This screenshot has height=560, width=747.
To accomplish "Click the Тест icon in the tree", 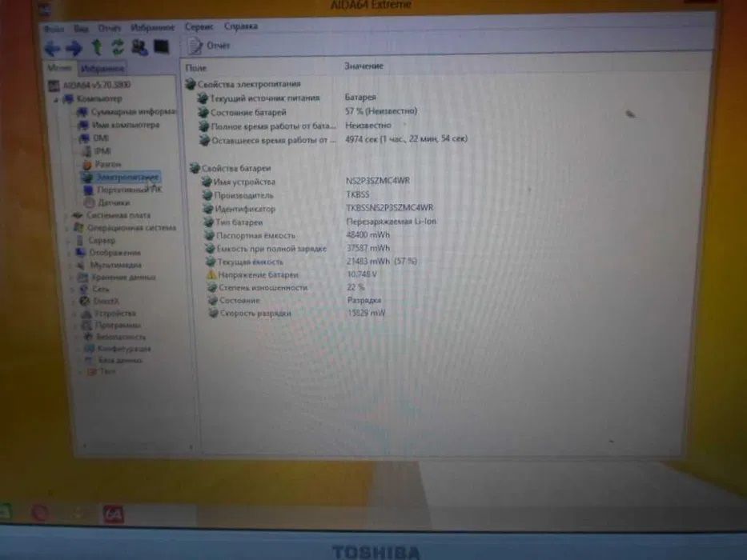I will (91, 371).
